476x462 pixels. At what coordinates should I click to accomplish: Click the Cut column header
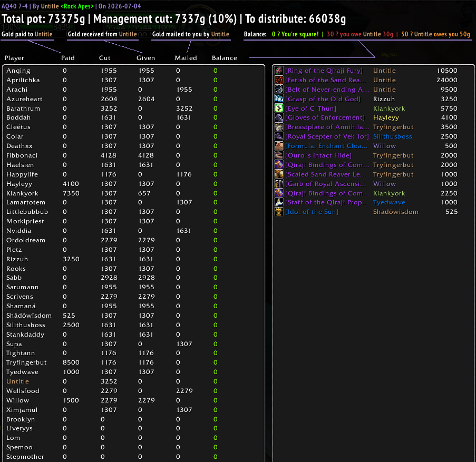[105, 58]
